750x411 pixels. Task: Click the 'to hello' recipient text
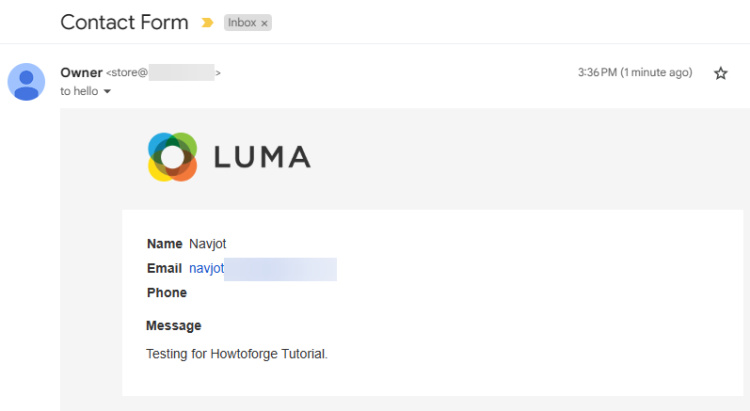(79, 91)
